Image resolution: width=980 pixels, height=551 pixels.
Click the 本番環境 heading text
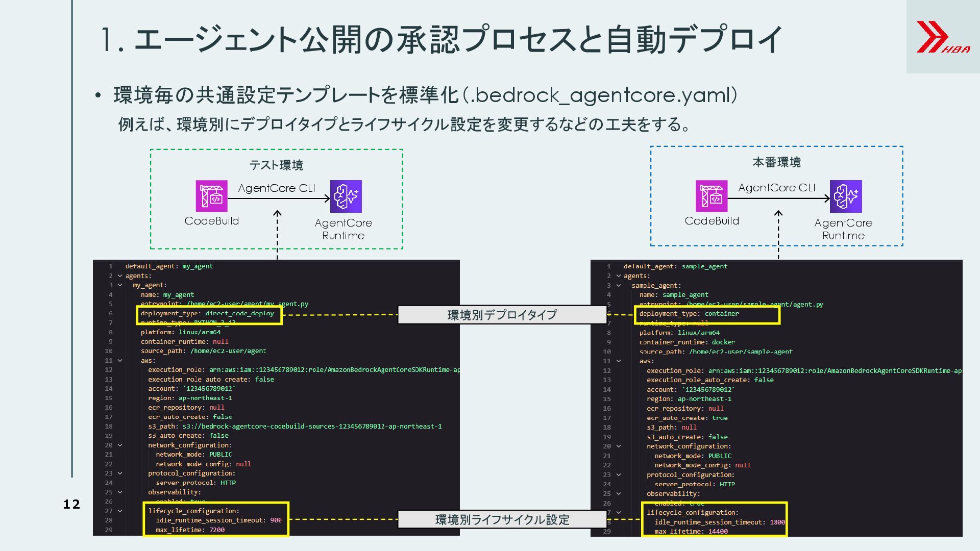(x=776, y=162)
